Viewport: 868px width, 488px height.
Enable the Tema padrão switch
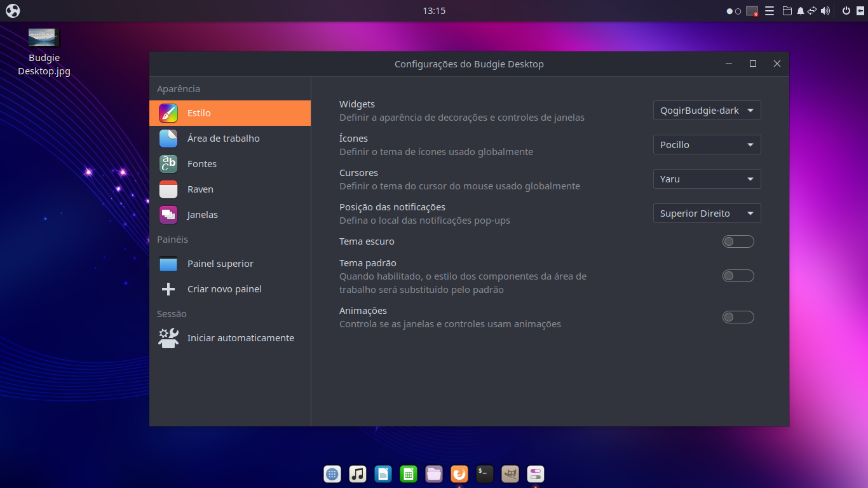coord(738,276)
